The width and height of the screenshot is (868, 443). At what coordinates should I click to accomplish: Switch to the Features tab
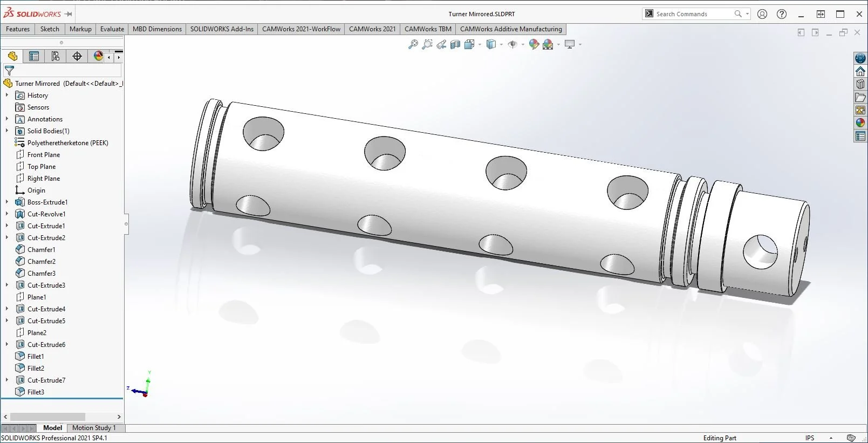(x=18, y=29)
